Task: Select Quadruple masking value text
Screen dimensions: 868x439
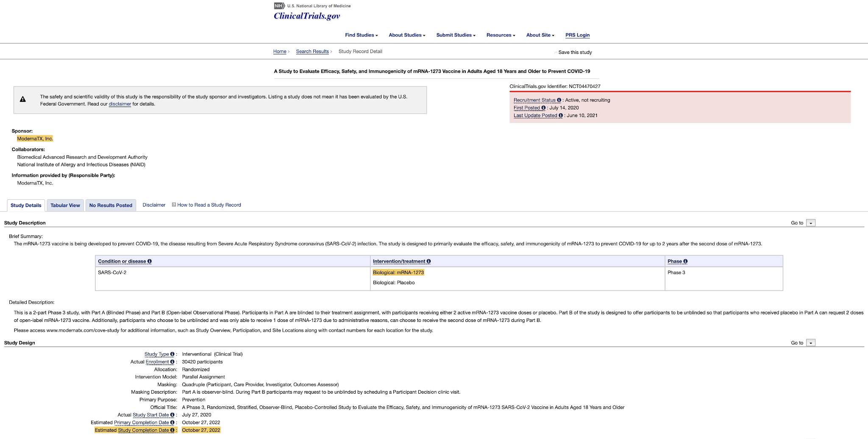Action: [x=260, y=385]
